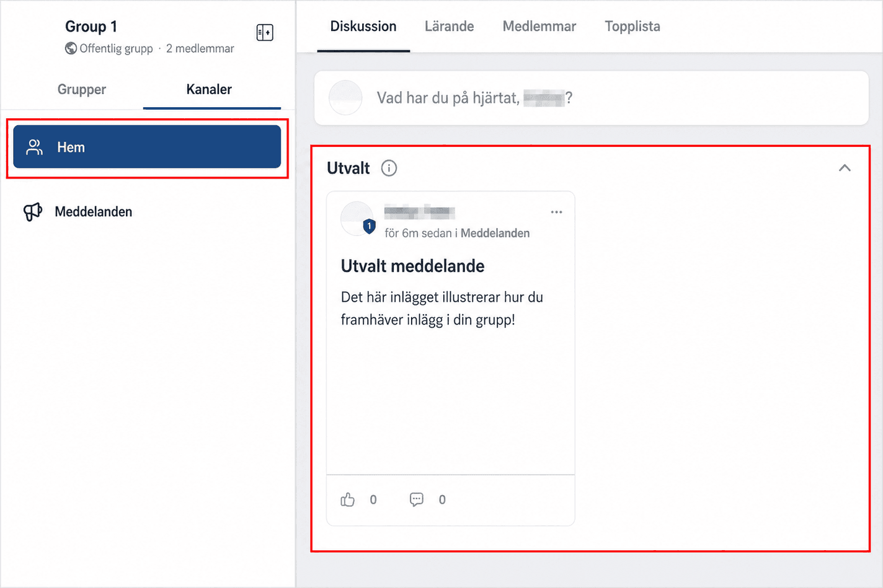Click the profile avatar in the post composer
This screenshot has height=588, width=883.
pos(345,97)
